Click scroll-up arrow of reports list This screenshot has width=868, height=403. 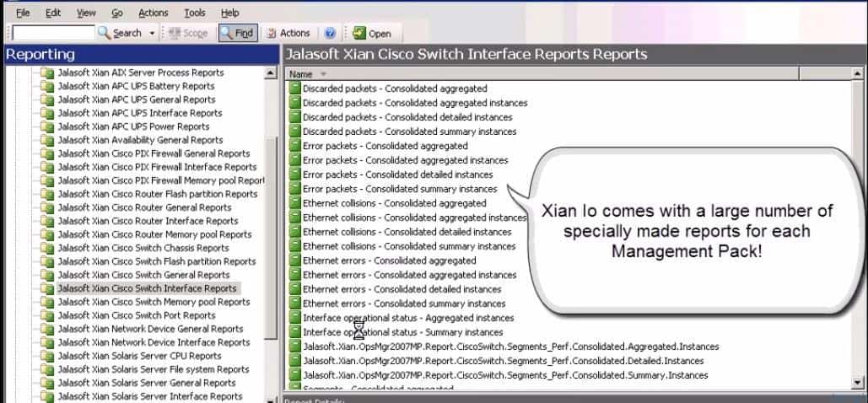point(858,73)
